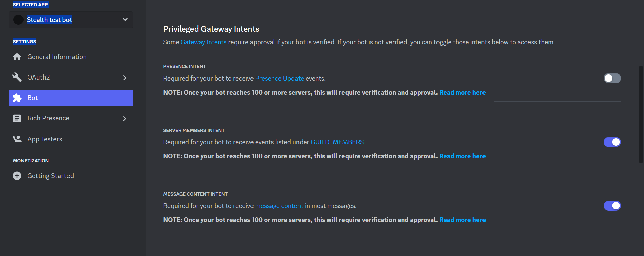Click the OAuth2 wrench icon
Viewport: 644px width, 256px height.
[17, 77]
